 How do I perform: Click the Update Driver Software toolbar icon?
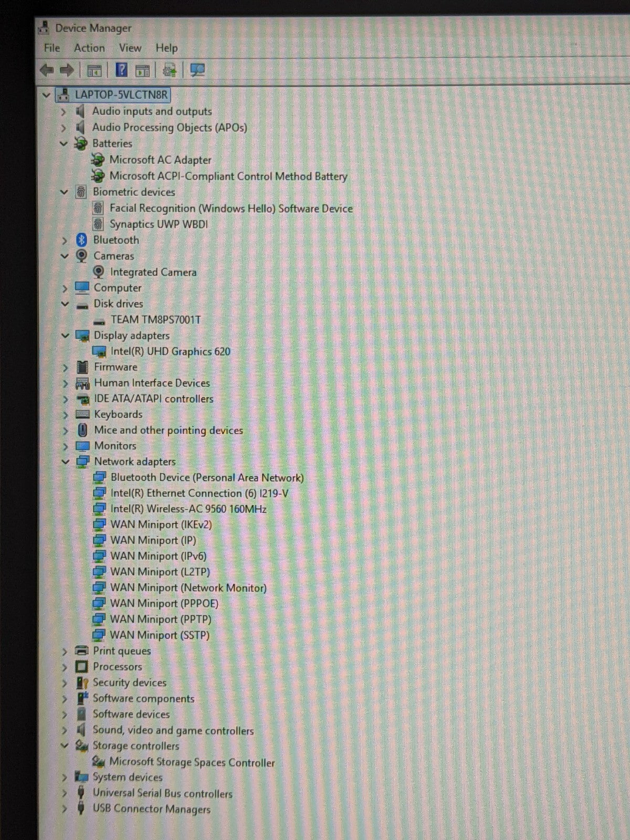[x=170, y=70]
